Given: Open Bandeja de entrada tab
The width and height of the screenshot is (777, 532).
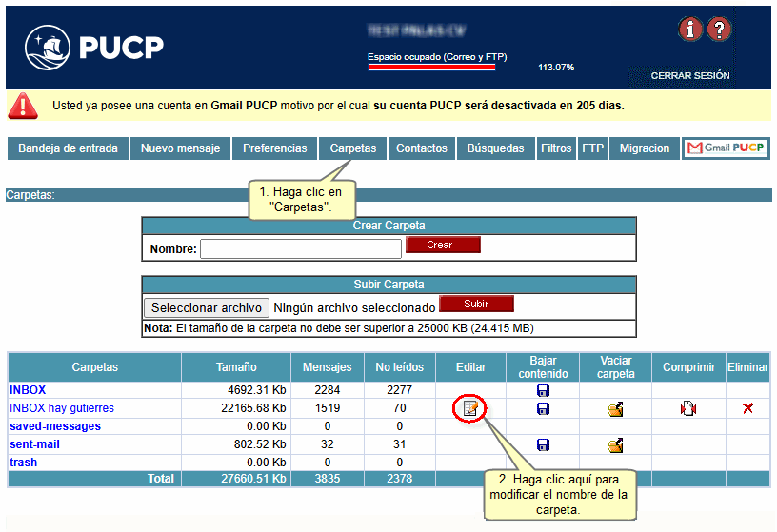Looking at the screenshot, I should pos(68,148).
